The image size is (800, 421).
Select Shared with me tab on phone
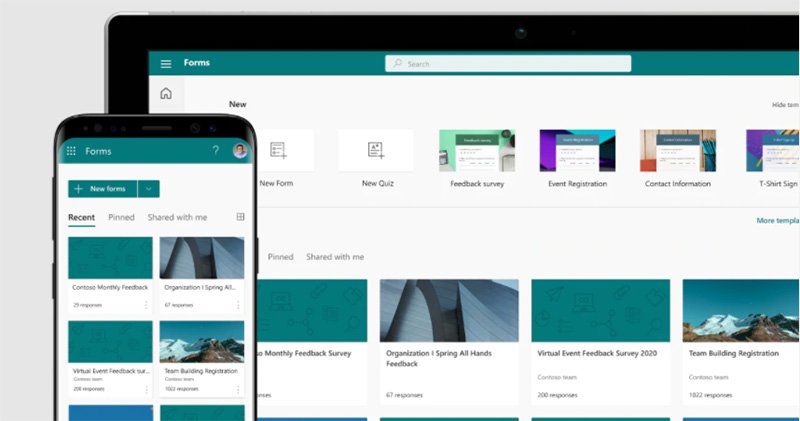[178, 217]
